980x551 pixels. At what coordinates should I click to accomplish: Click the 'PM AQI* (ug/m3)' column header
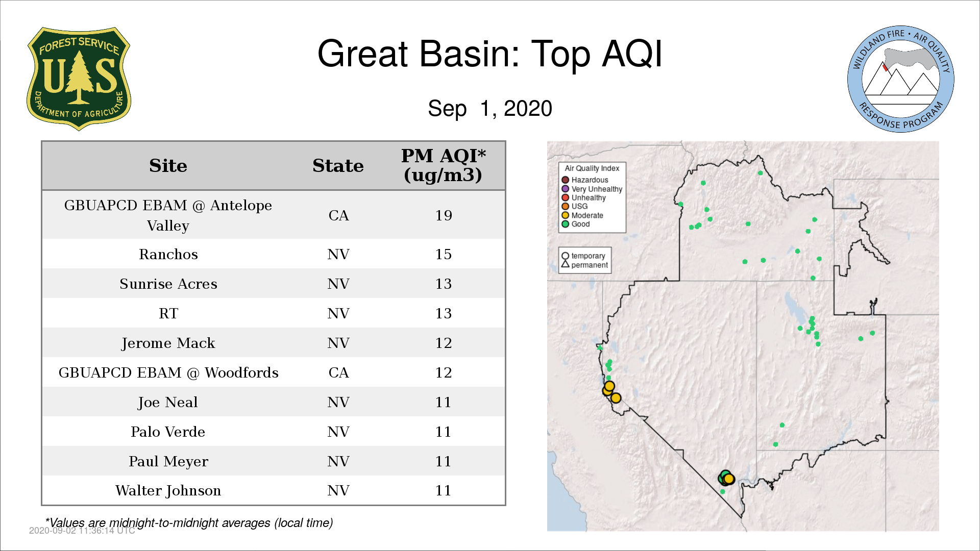click(x=443, y=165)
